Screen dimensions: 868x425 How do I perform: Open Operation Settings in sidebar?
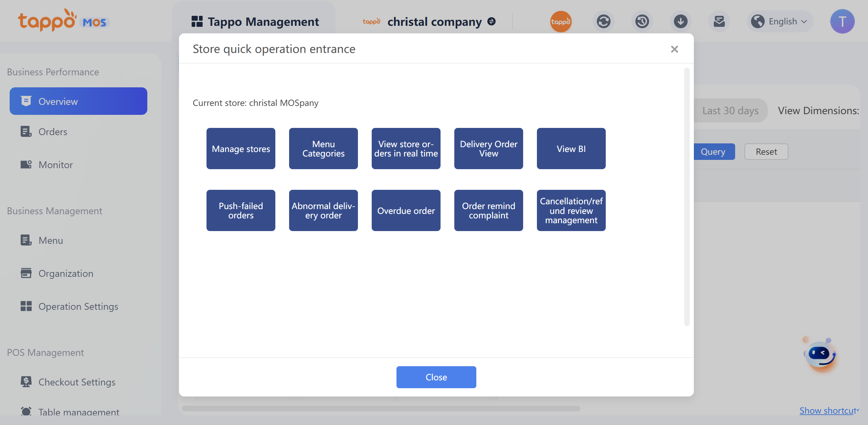pos(78,306)
